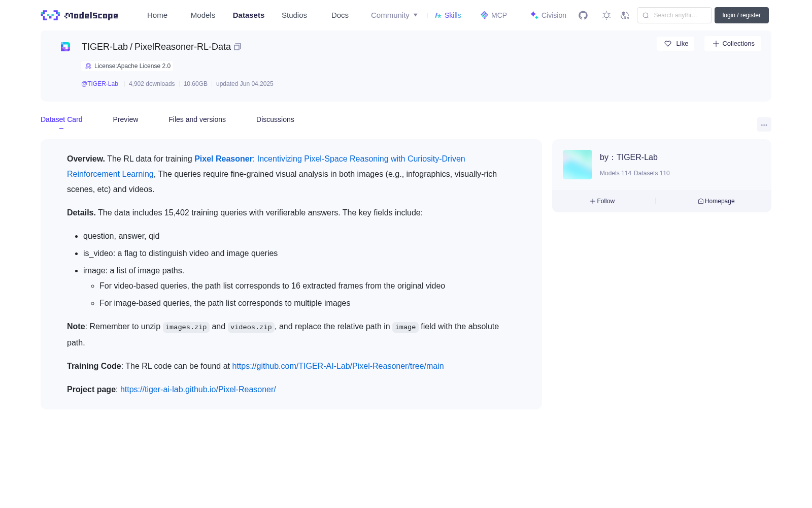Click the 'by：TIGER-Lab' author name
Viewport: 812px width, 508px height.
(629, 157)
